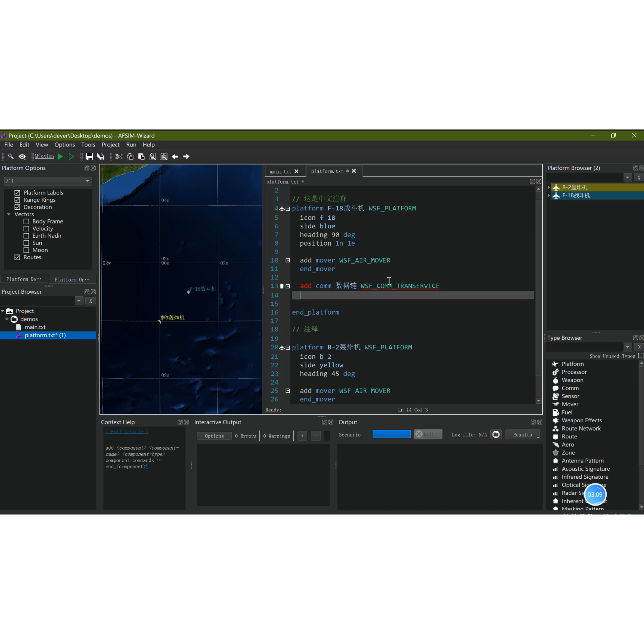This screenshot has height=644, width=644.
Task: Click the magnifier search icon in toolbar
Action: [x=11, y=157]
